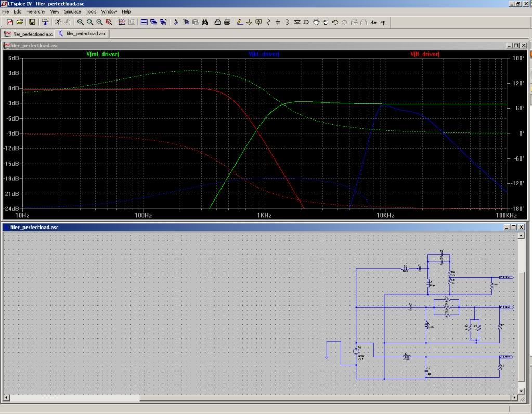Click the schematic scroll-right arrow

(515, 398)
